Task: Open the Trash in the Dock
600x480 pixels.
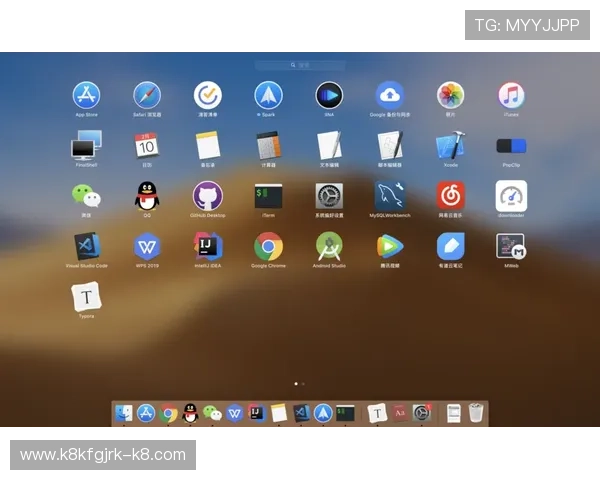Action: click(476, 413)
